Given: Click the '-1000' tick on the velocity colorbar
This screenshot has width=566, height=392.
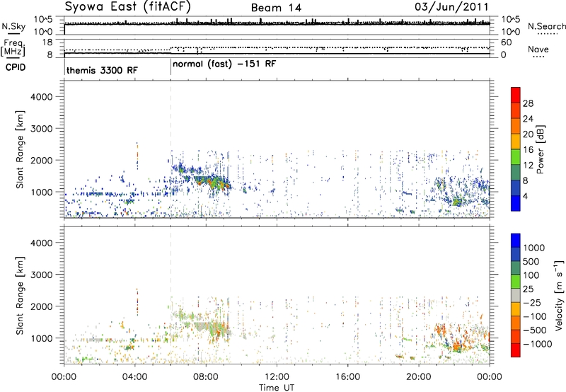Looking at the screenshot, I should (x=537, y=344).
